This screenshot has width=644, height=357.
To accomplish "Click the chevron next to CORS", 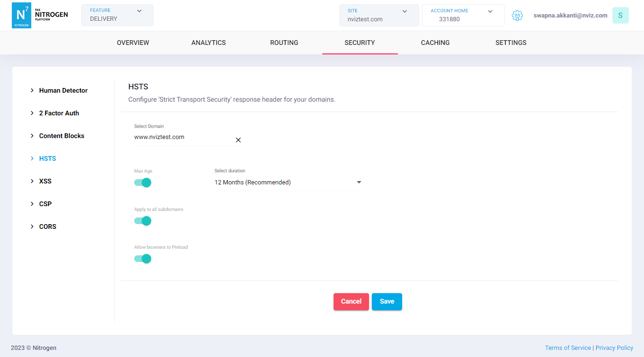I will coord(32,226).
